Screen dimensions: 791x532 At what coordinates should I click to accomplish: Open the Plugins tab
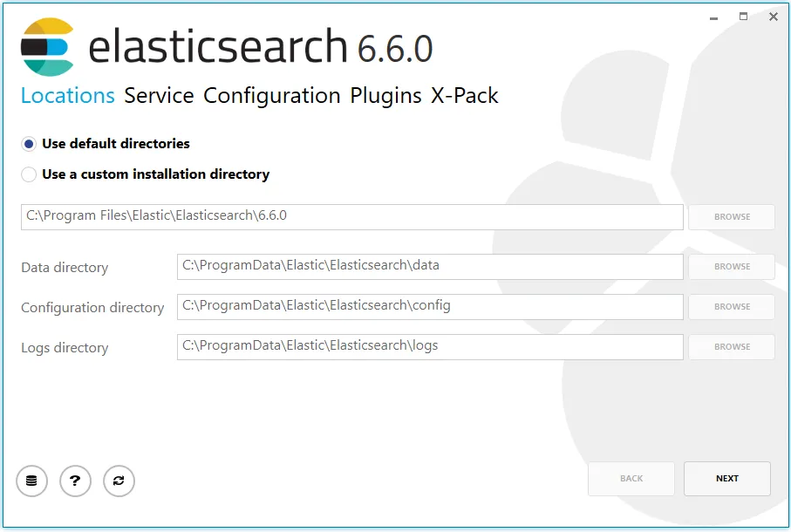click(x=385, y=96)
